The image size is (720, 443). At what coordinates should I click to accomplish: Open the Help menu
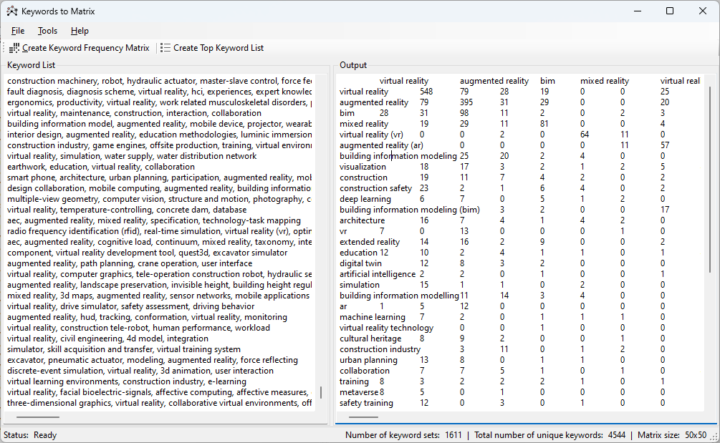(79, 31)
